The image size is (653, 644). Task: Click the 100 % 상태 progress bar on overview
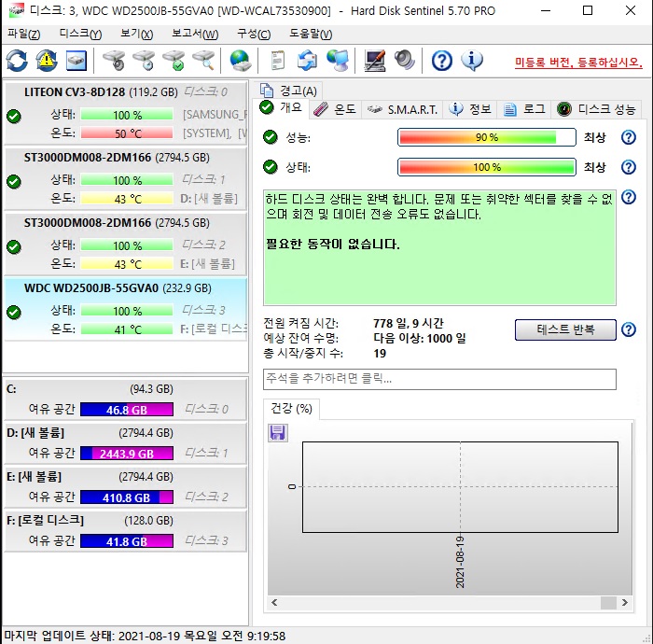click(x=487, y=167)
